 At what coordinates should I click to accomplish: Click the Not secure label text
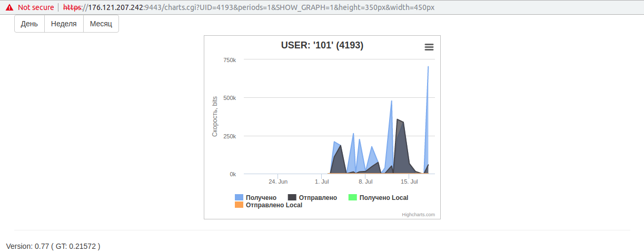click(x=36, y=7)
